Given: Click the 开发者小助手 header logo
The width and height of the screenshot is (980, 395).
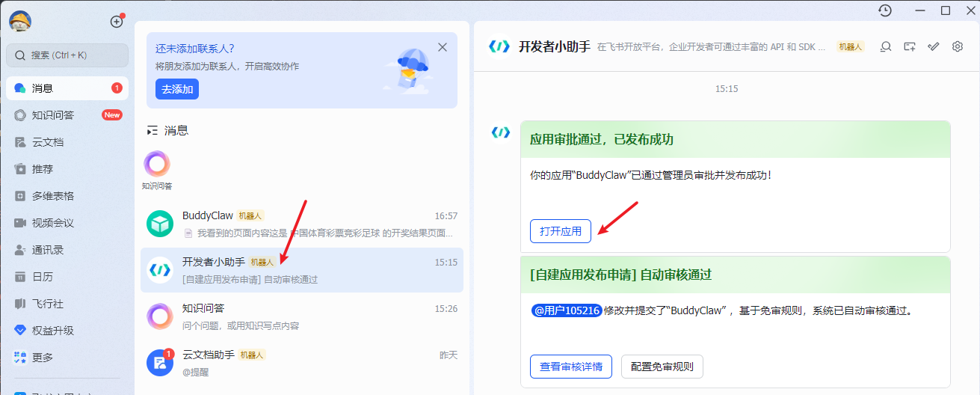Looking at the screenshot, I should pos(499,46).
